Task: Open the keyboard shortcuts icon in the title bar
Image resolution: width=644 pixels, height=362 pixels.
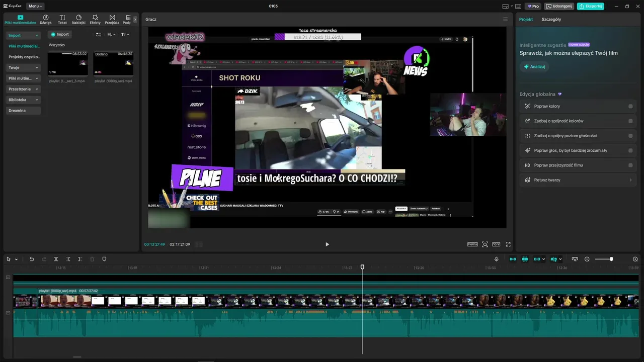Action: click(518, 6)
